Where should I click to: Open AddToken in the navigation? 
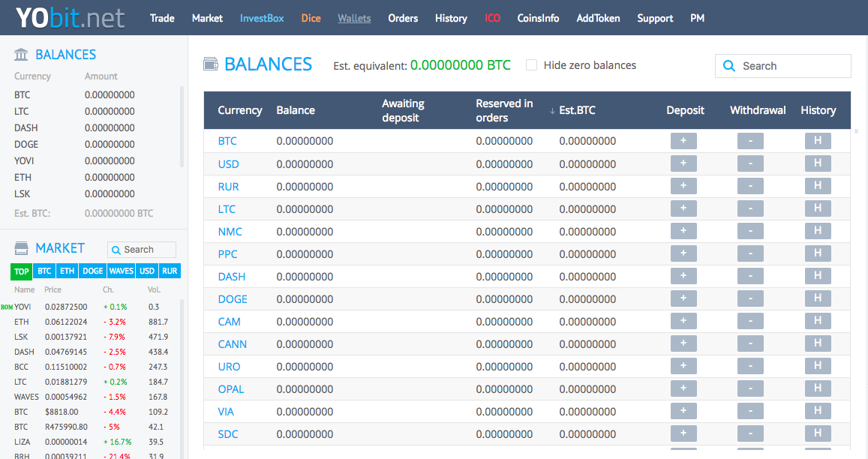(x=598, y=18)
